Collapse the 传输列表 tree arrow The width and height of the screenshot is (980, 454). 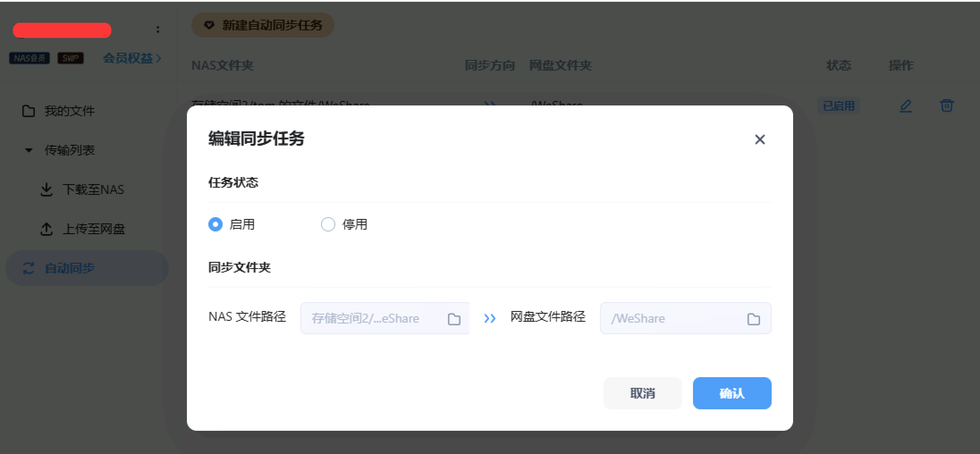point(29,150)
